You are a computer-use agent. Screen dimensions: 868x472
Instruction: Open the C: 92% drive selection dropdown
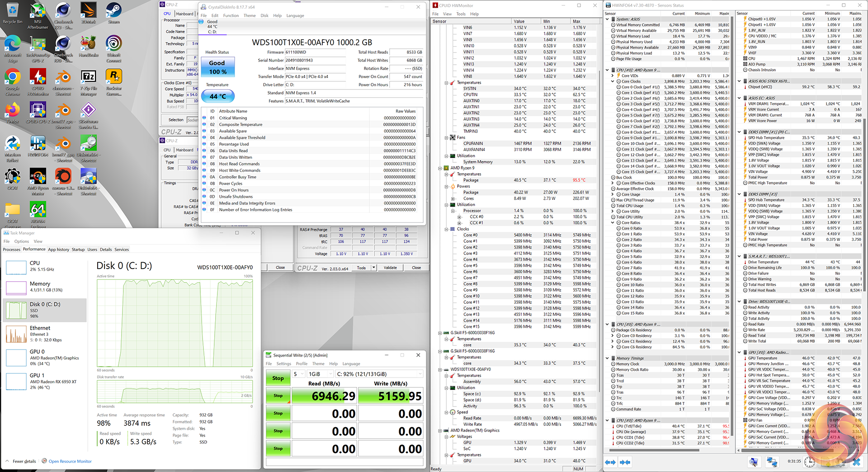(x=379, y=374)
